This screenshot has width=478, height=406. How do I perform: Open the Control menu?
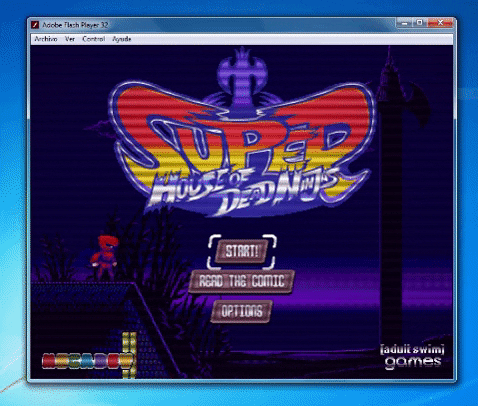94,39
